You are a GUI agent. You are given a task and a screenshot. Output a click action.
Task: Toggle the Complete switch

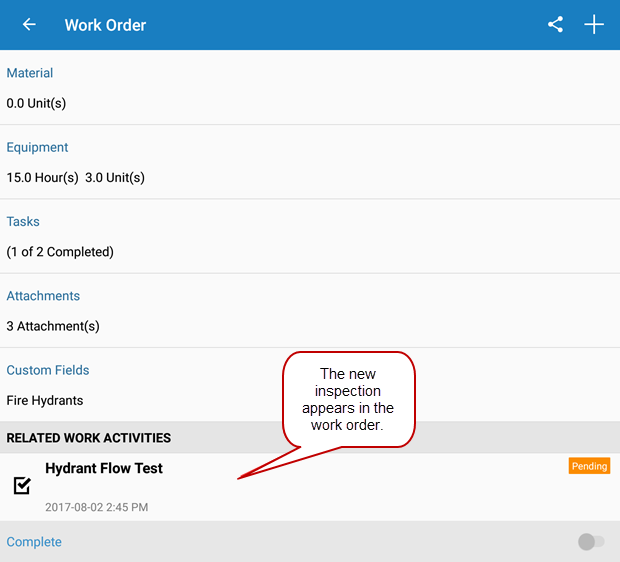pyautogui.click(x=591, y=542)
